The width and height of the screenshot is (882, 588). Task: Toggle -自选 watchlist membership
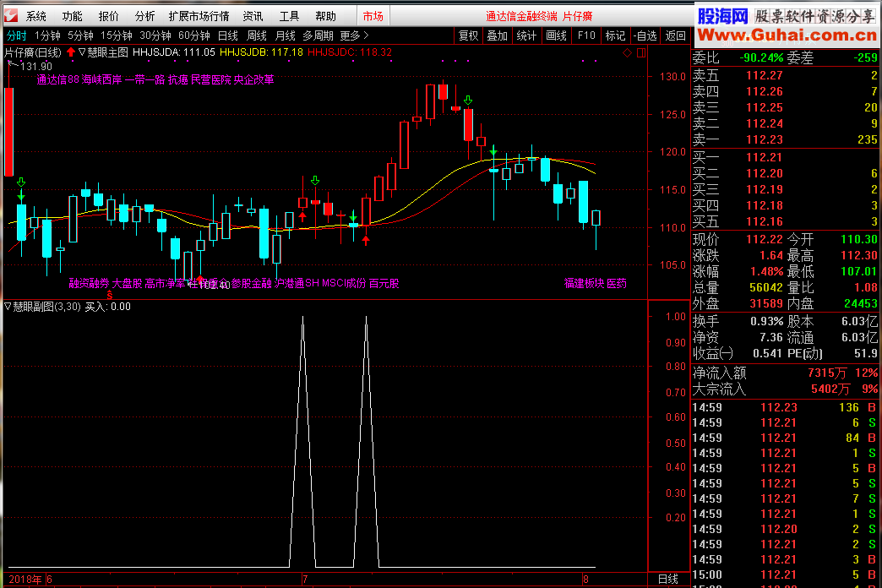click(645, 35)
